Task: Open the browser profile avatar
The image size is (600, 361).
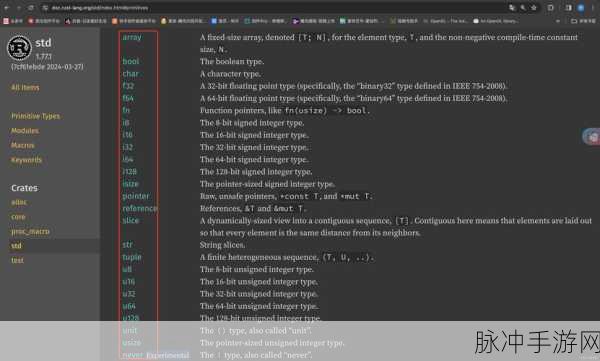Action: coord(581,8)
